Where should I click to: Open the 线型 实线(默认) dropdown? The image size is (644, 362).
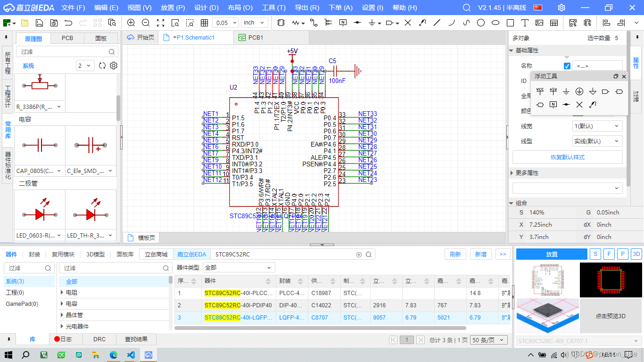(597, 141)
